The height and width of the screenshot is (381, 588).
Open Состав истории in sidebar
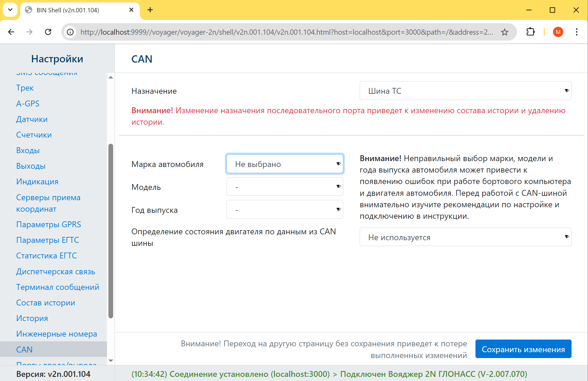tap(46, 303)
